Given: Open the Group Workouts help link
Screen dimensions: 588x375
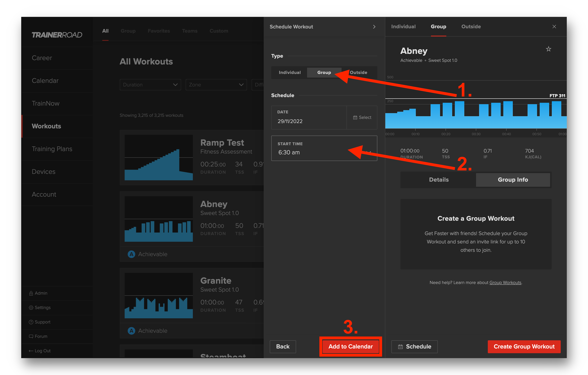Looking at the screenshot, I should tap(505, 283).
